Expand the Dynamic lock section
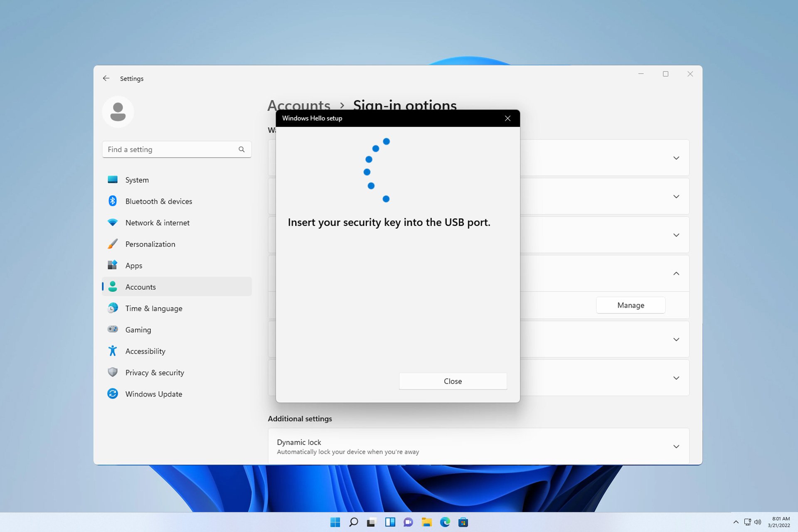 point(676,446)
